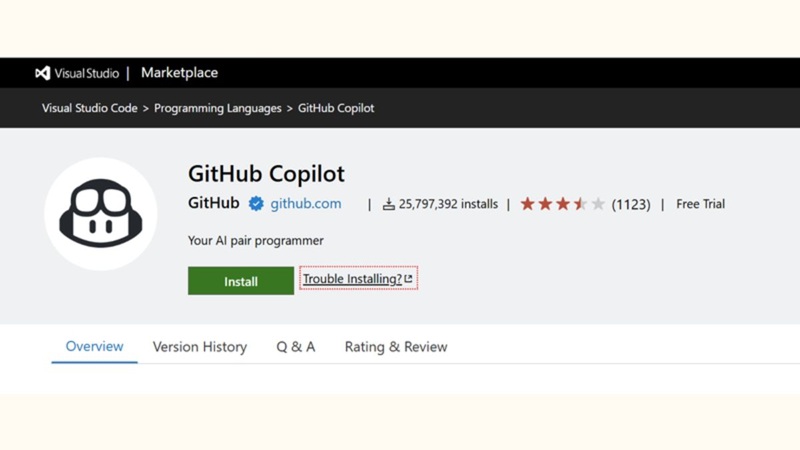800x450 pixels.
Task: Click the Free Trial label
Action: point(701,204)
